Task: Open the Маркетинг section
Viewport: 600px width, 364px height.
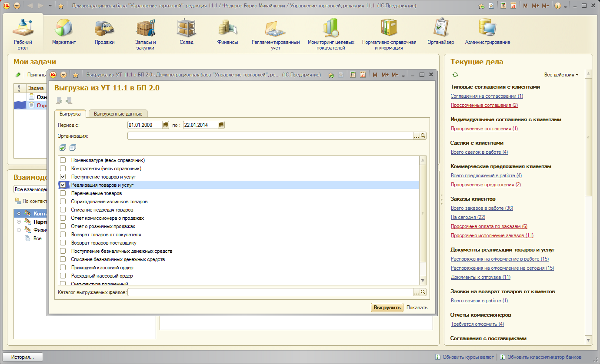Action: 64,33
